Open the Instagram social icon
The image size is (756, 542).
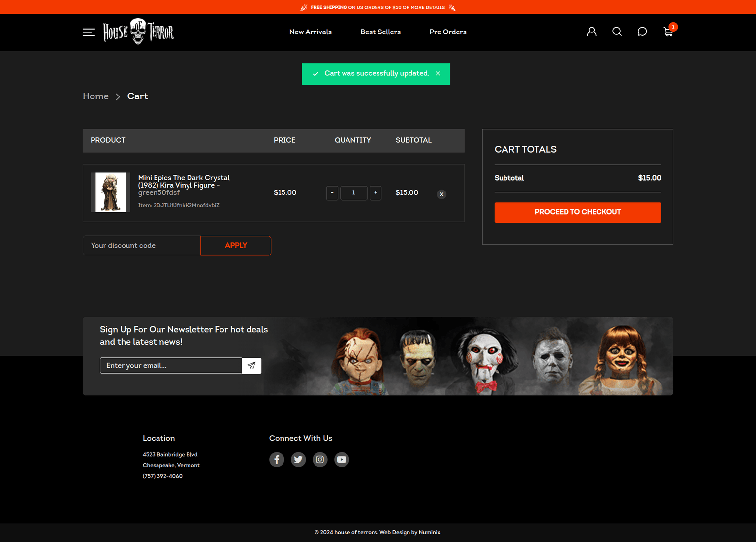tap(320, 460)
